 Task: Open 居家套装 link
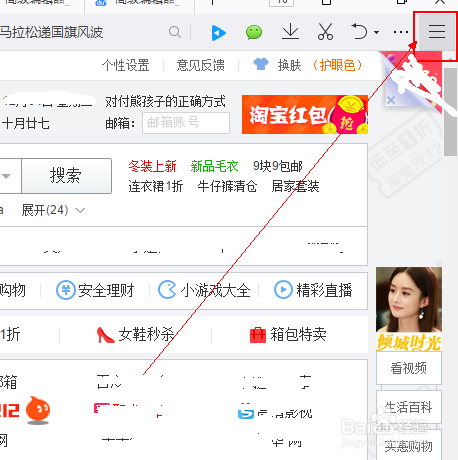[296, 186]
